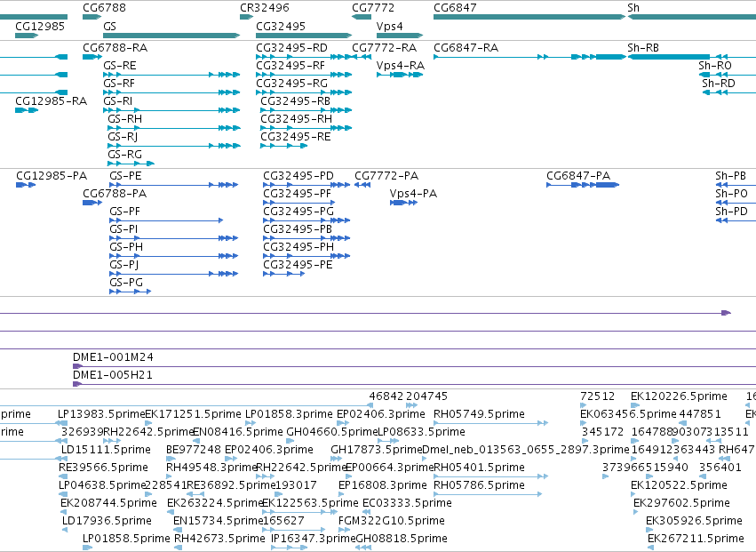Click transcript GS-RH label

pos(125,119)
